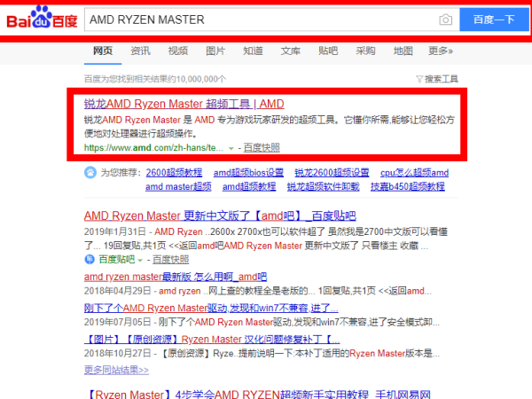The image size is (532, 399).
Task: Expand the arrow beside the amd.com URL
Action: click(231, 148)
